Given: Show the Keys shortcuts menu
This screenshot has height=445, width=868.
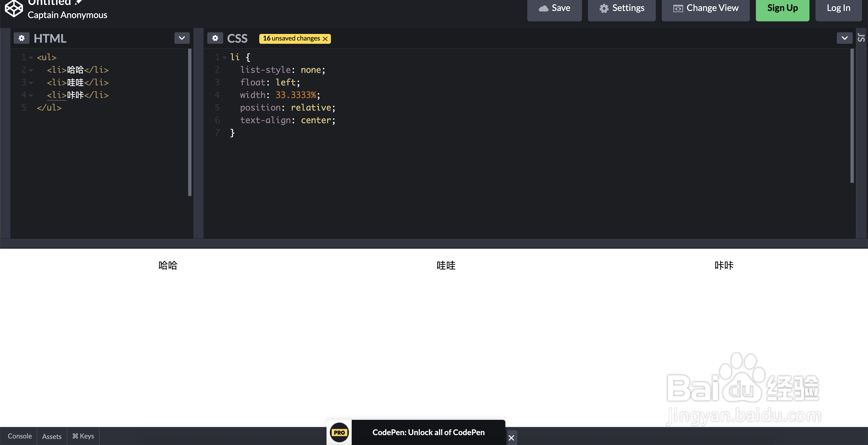Looking at the screenshot, I should pyautogui.click(x=83, y=436).
